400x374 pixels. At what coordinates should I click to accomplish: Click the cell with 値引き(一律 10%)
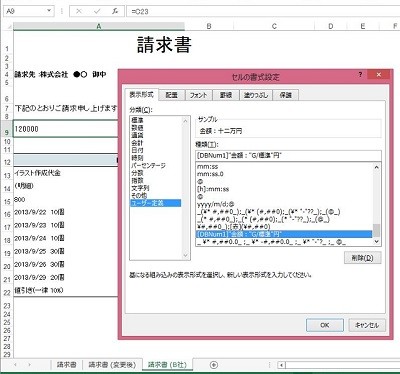click(x=66, y=290)
